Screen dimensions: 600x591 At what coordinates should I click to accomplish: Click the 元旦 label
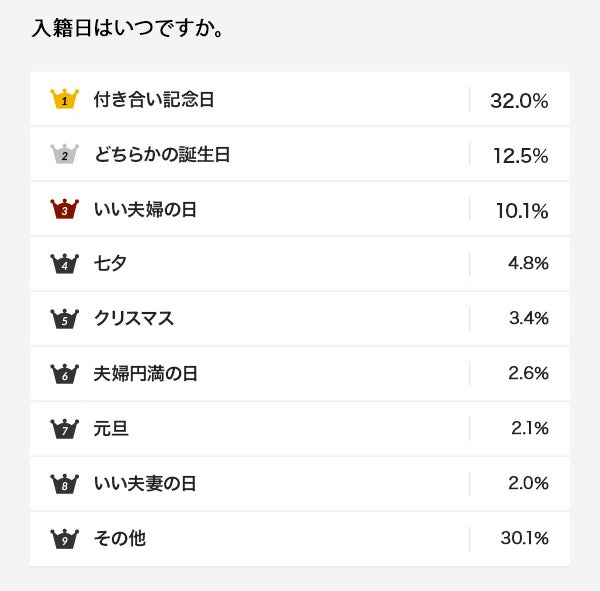(x=111, y=429)
